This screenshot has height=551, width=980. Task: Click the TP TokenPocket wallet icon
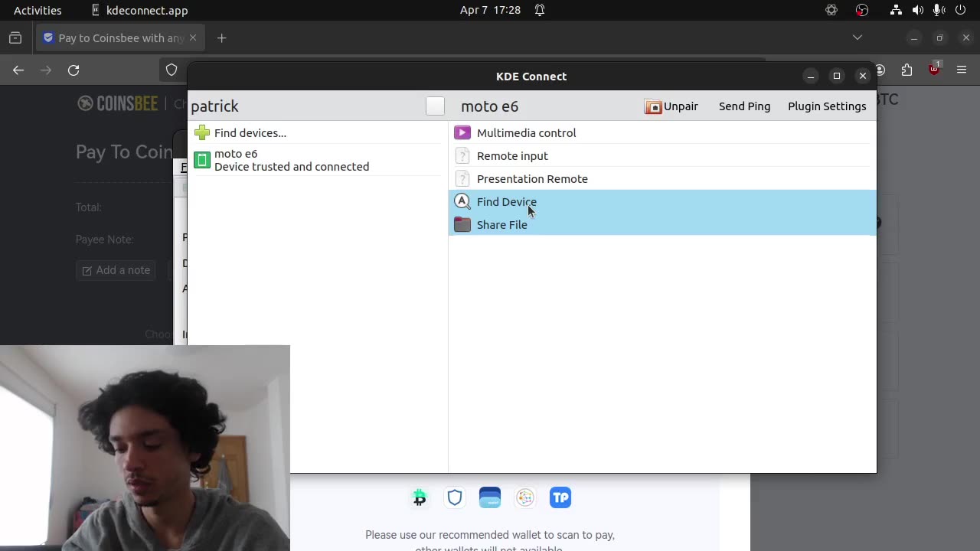[x=560, y=497]
